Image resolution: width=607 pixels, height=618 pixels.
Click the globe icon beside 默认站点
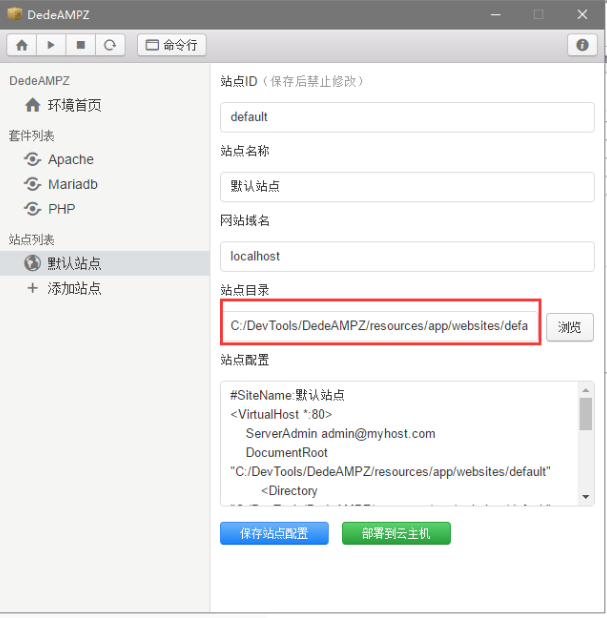(32, 263)
